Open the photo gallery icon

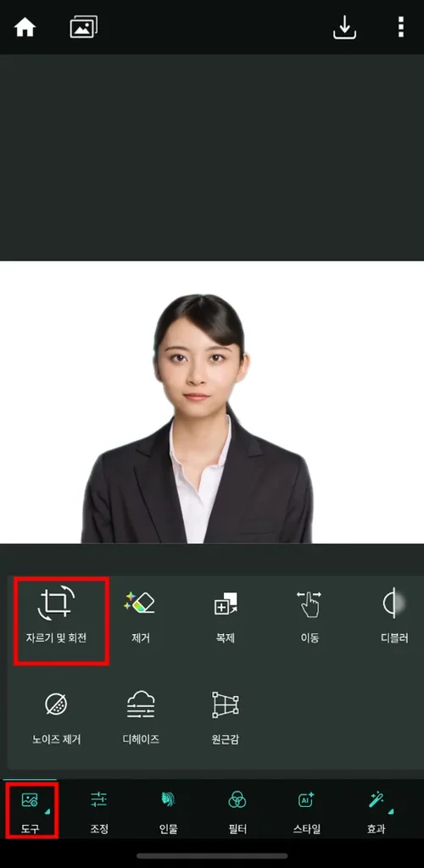pyautogui.click(x=84, y=26)
